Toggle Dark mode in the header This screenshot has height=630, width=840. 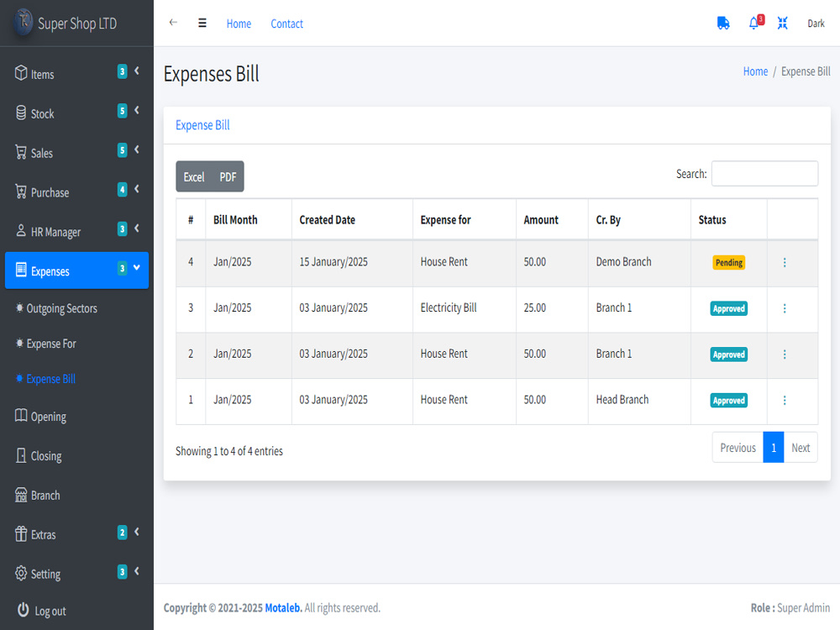pos(816,24)
